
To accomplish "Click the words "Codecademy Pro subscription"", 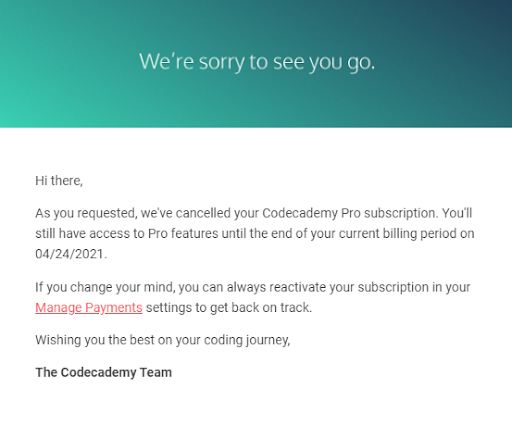I will pos(349,213).
